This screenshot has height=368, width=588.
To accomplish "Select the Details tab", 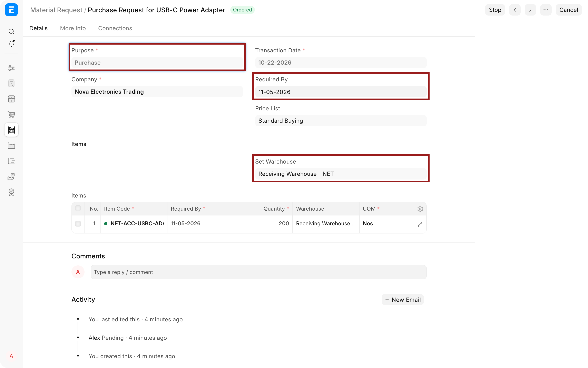I will 38,28.
